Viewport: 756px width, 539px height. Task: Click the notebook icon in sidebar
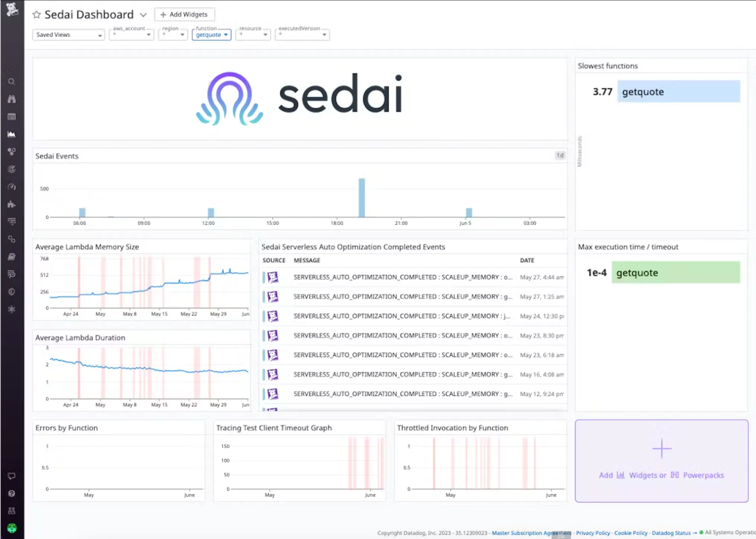click(x=12, y=257)
